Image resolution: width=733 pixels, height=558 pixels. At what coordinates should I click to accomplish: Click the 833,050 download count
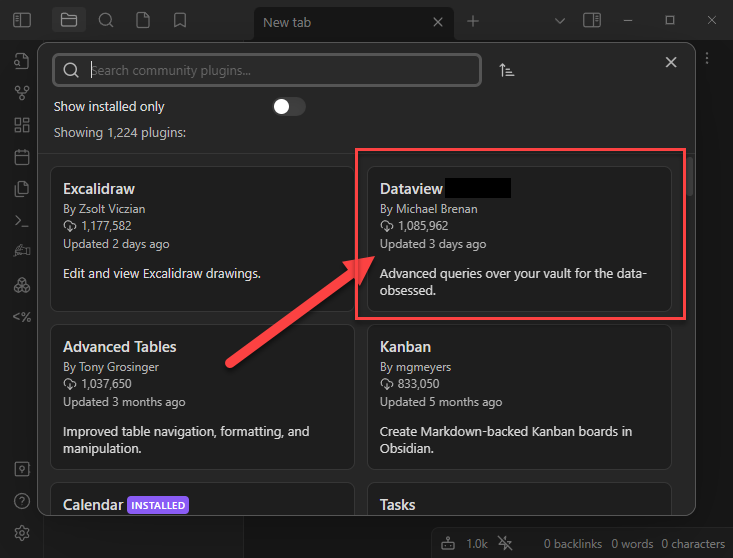(418, 384)
